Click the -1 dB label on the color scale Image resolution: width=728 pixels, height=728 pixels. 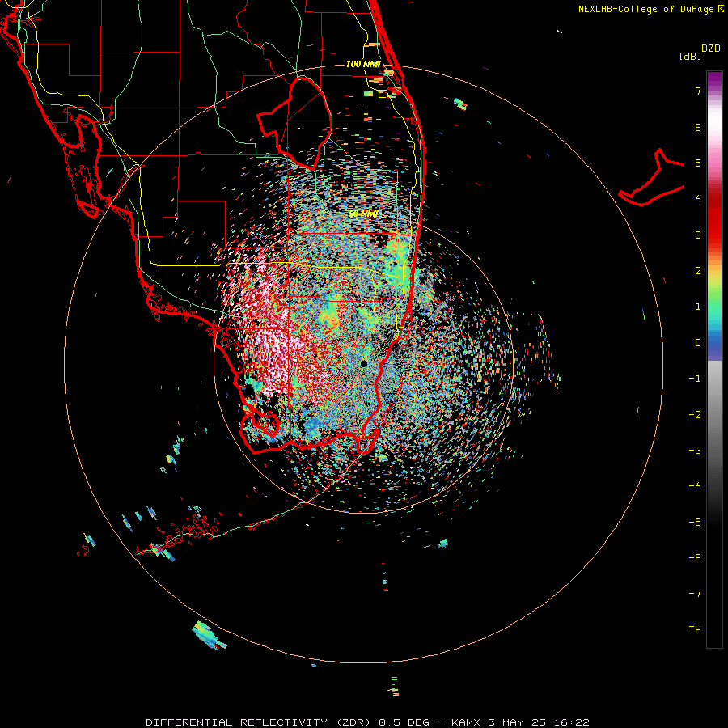(695, 379)
